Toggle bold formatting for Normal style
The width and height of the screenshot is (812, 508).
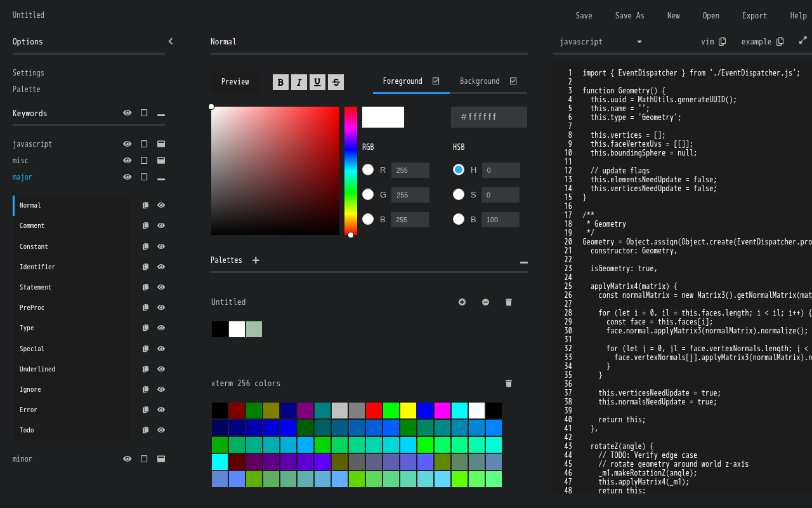280,82
